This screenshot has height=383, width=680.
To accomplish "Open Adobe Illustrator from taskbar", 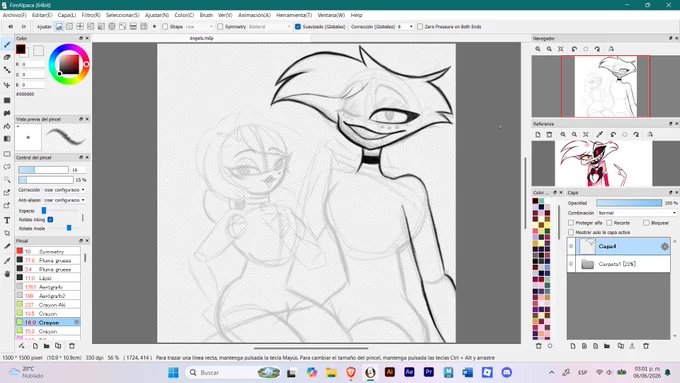I will coord(389,373).
